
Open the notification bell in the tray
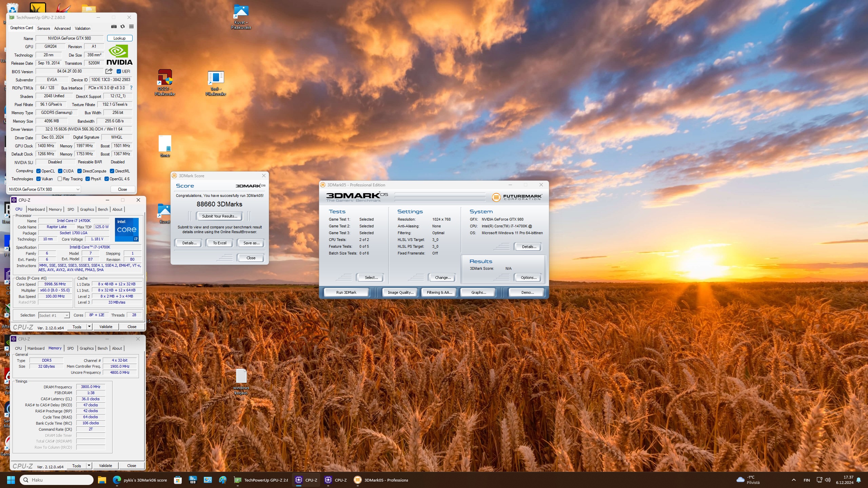click(x=859, y=480)
